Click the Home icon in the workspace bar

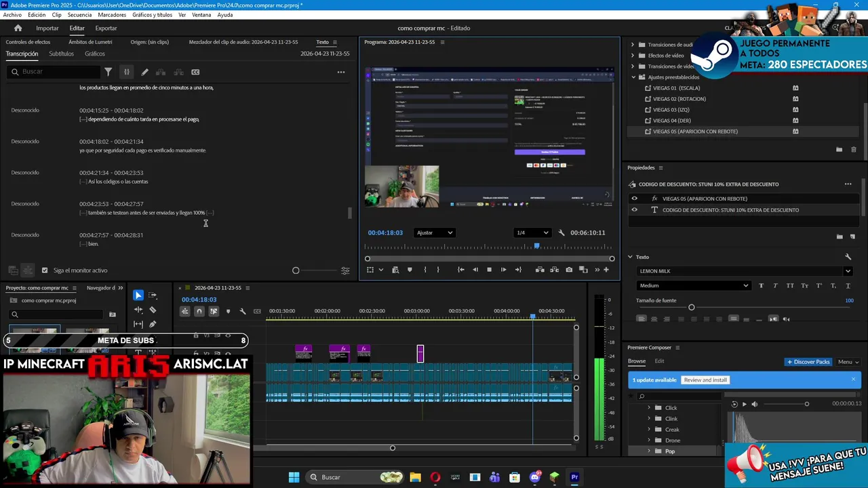point(18,28)
